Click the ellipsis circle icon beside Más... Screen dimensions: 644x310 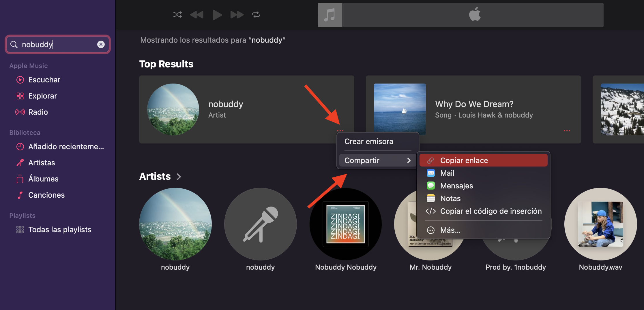[x=430, y=230]
